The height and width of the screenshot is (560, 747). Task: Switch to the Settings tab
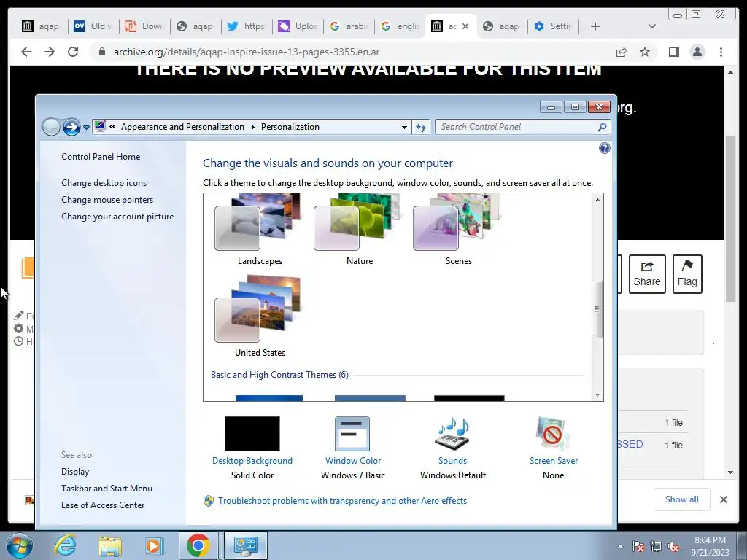(x=554, y=26)
